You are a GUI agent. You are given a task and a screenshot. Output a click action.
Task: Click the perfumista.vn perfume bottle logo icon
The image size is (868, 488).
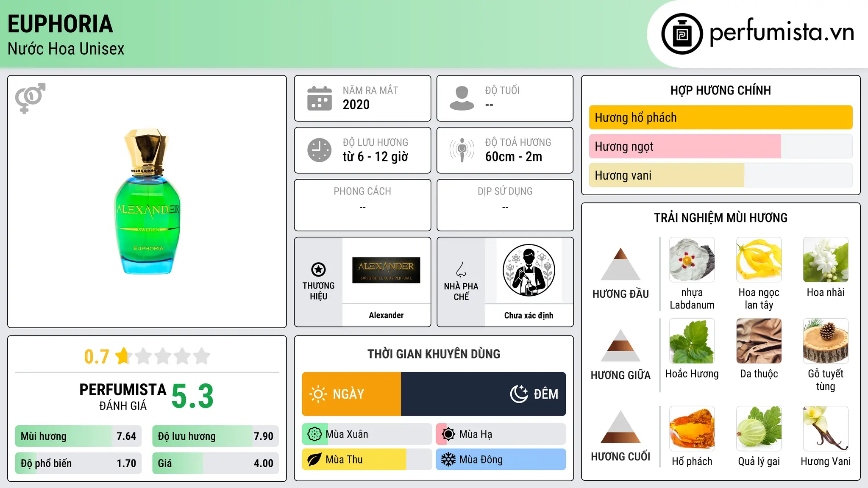click(x=682, y=34)
